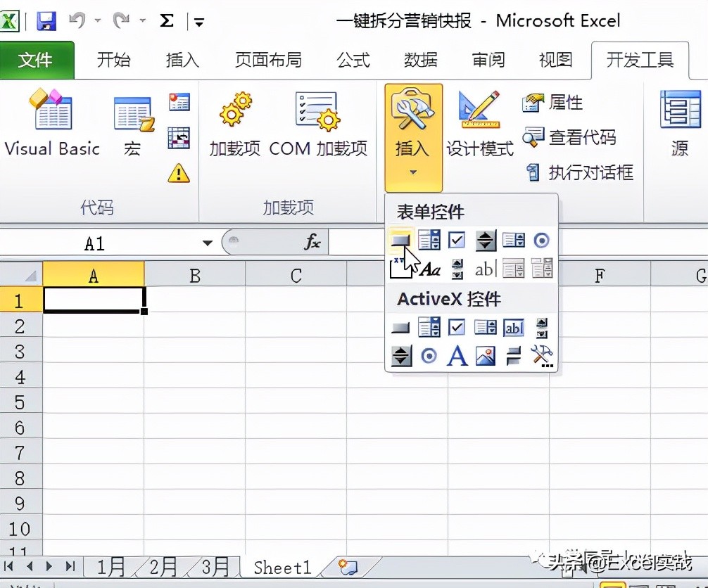Select the option button form control
The height and width of the screenshot is (588, 708).
[541, 240]
